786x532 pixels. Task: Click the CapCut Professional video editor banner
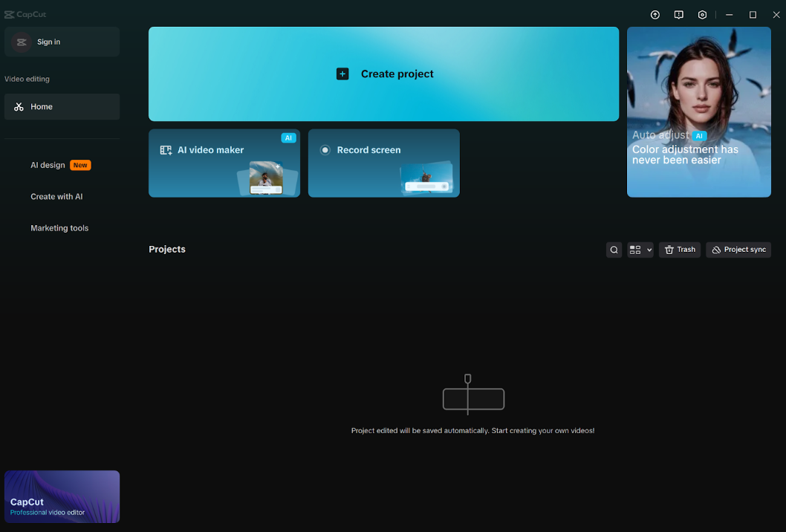click(62, 496)
